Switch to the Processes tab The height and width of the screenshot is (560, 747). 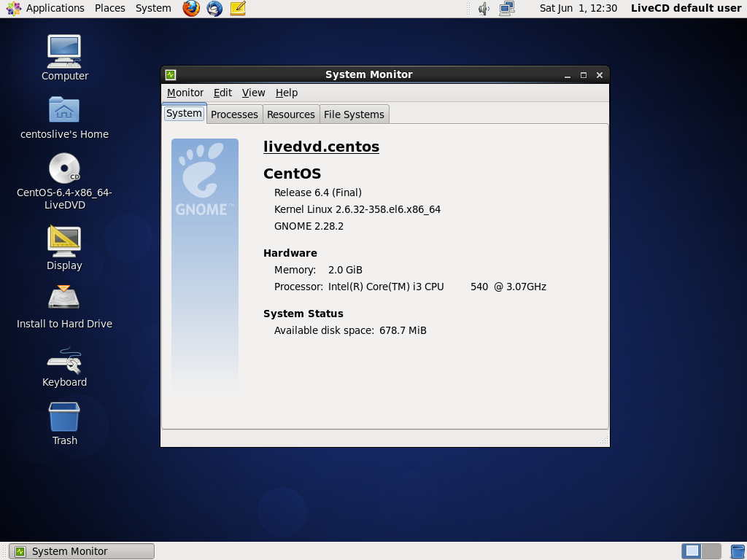tap(234, 114)
